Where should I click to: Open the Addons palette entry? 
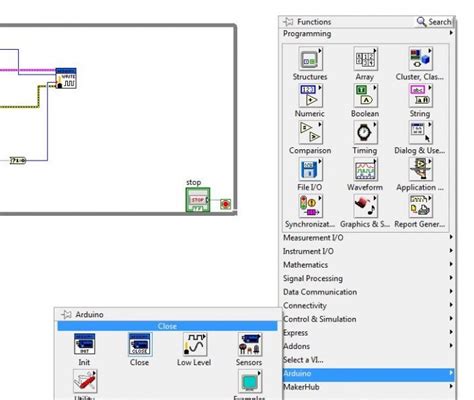click(x=367, y=346)
